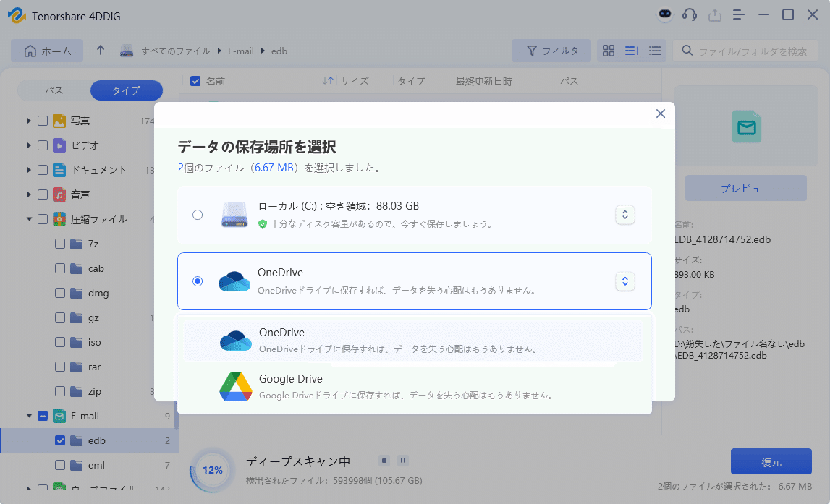830x504 pixels.
Task: Open the headset support icon
Action: point(690,14)
